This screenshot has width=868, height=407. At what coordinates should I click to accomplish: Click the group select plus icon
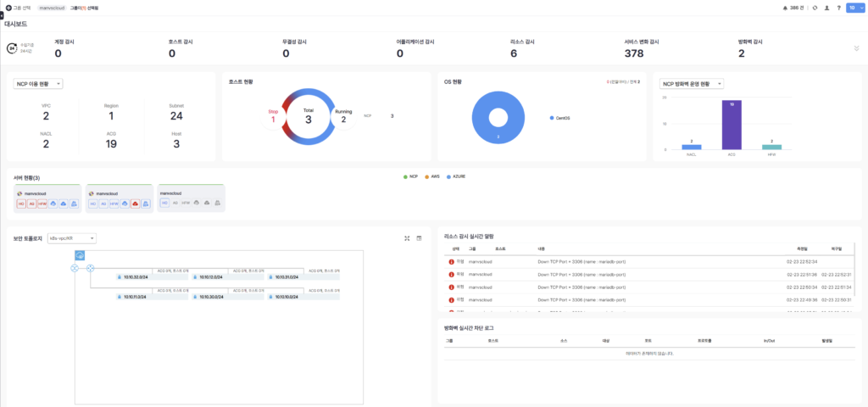click(x=8, y=8)
